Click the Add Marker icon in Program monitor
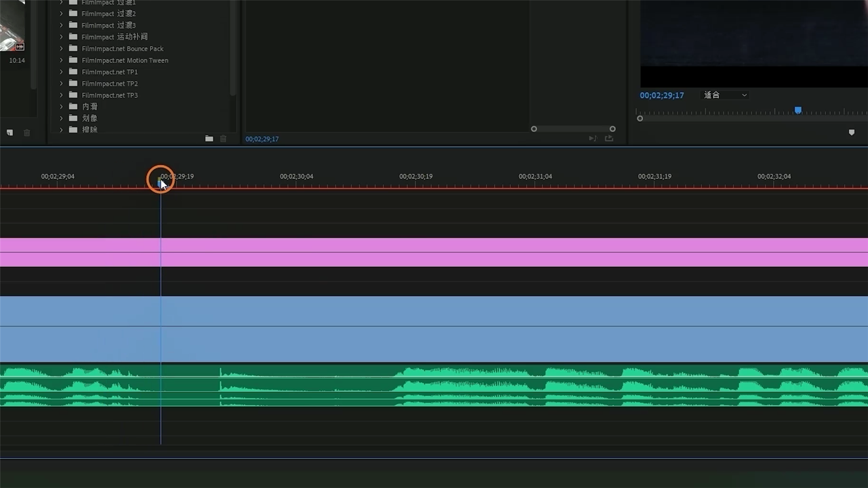Viewport: 868px width, 488px height. (851, 132)
